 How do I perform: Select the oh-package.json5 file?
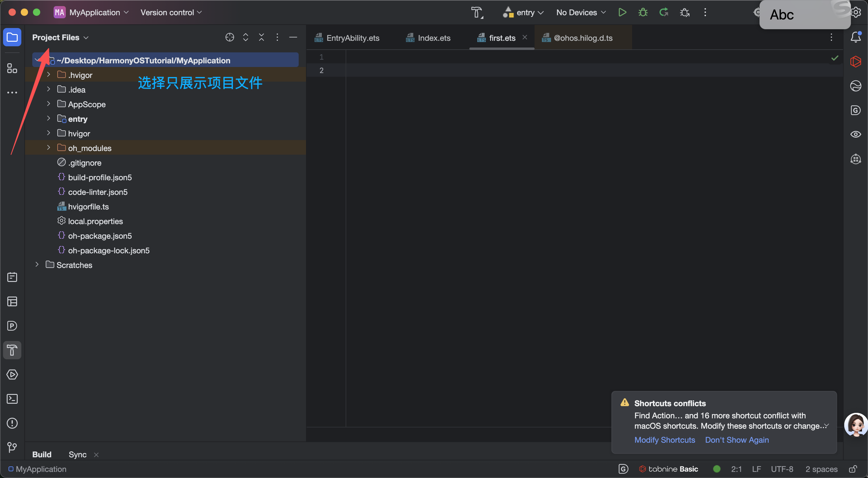click(100, 236)
